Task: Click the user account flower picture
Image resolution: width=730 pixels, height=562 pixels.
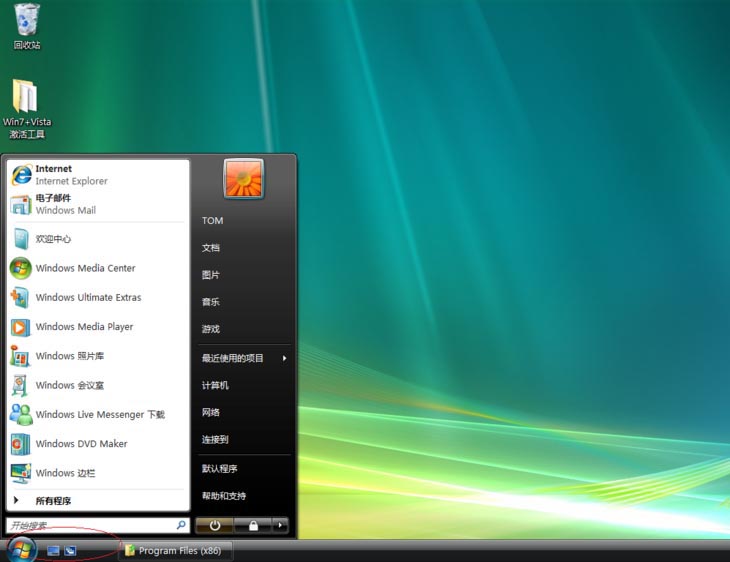Action: coord(243,179)
